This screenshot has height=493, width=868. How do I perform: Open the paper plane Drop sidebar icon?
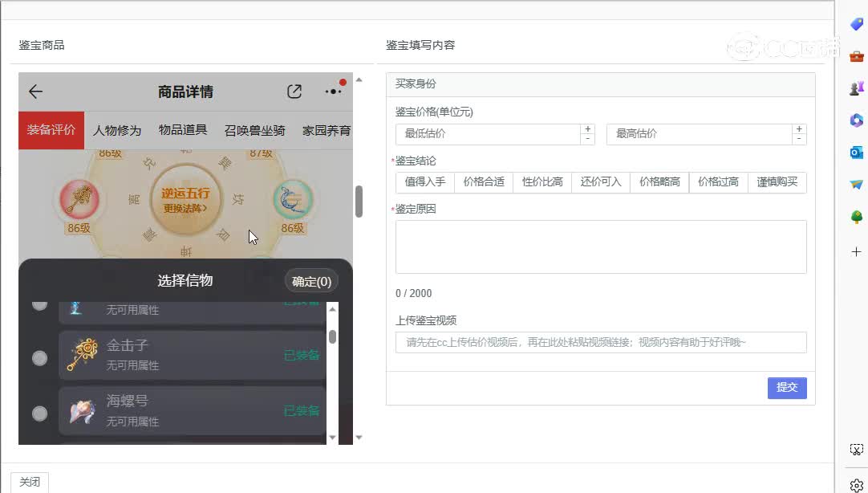click(857, 184)
